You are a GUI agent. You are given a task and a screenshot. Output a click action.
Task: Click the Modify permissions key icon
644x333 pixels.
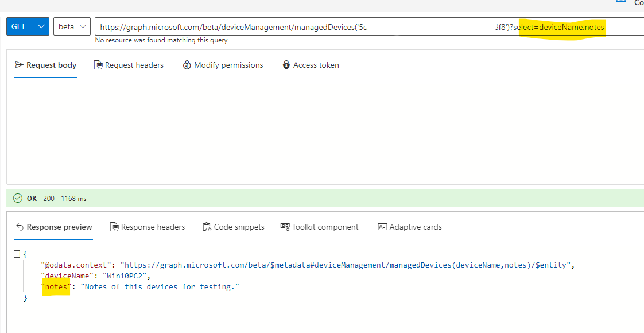point(187,65)
